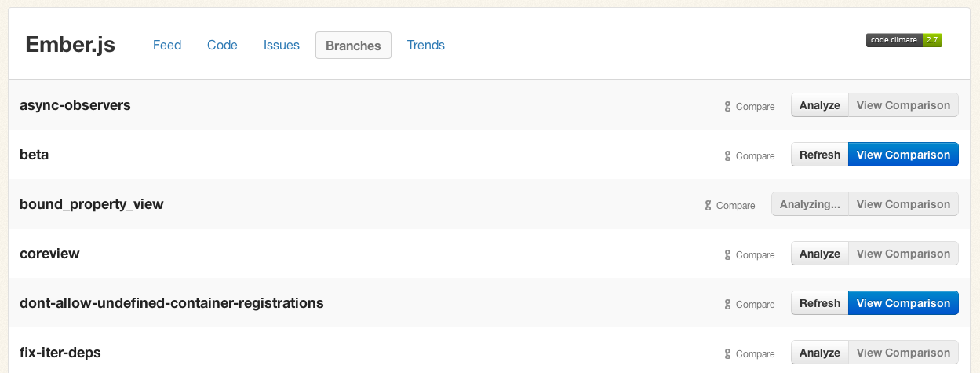The image size is (980, 373).
Task: Click the compare icon in async-observers row
Action: point(727,107)
